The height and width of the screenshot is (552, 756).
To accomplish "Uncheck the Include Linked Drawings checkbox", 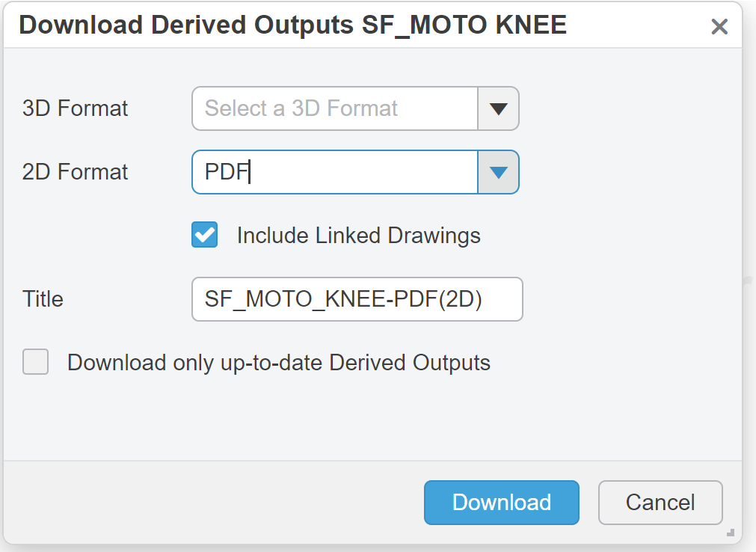I will [x=204, y=235].
